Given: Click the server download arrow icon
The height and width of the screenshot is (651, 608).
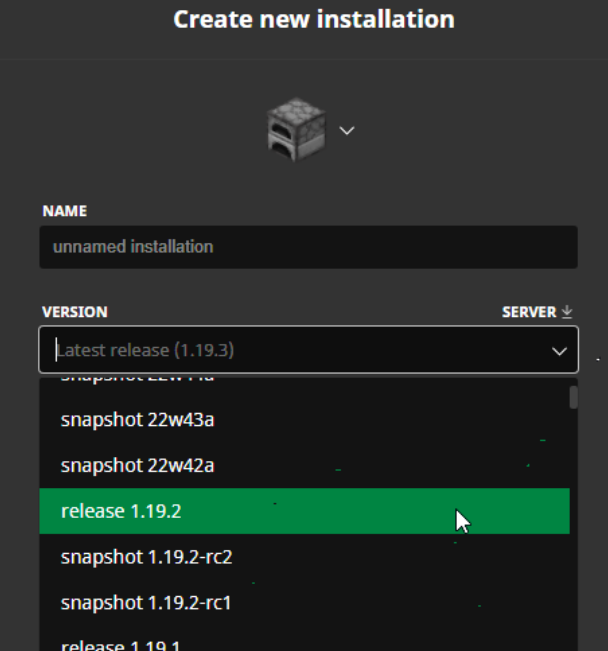Looking at the screenshot, I should [x=567, y=312].
